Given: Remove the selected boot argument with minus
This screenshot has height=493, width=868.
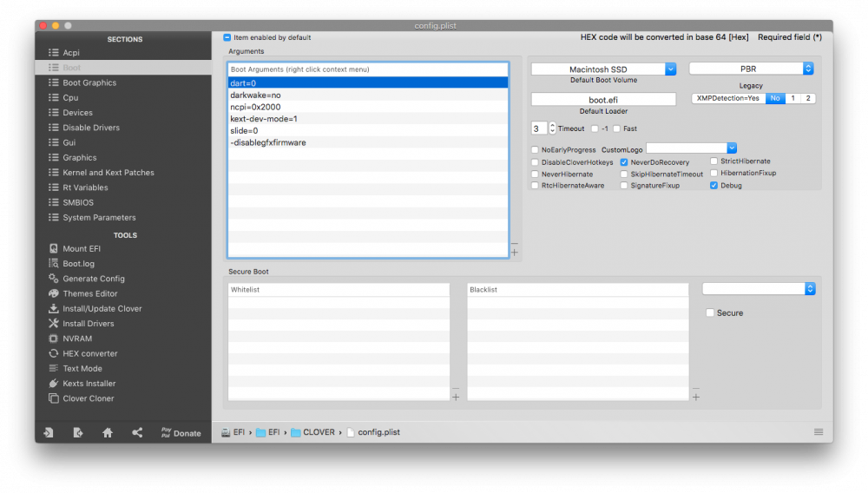Looking at the screenshot, I should pyautogui.click(x=514, y=243).
